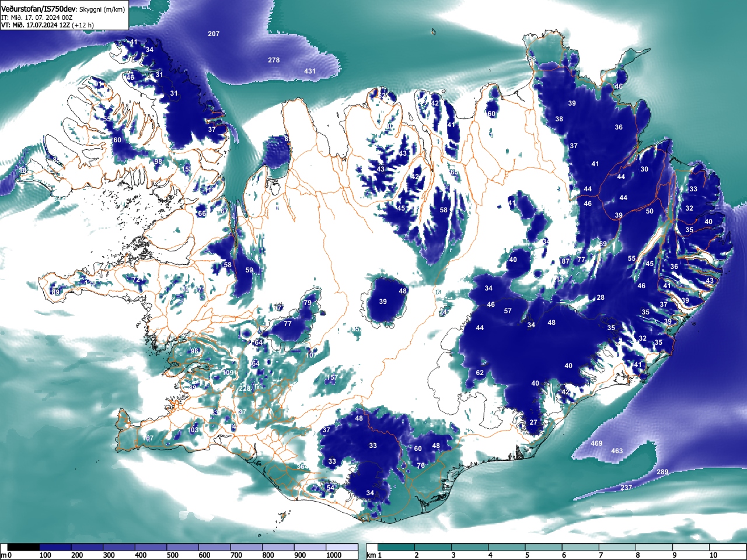This screenshot has width=747, height=560.
Task: Select the '103' value on Reykjanes peninsula
Action: pyautogui.click(x=193, y=430)
